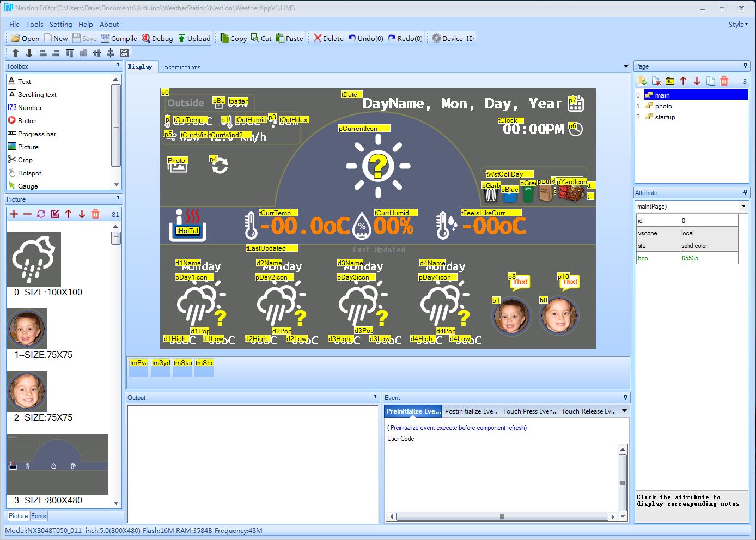Open the Tools menu

point(34,24)
